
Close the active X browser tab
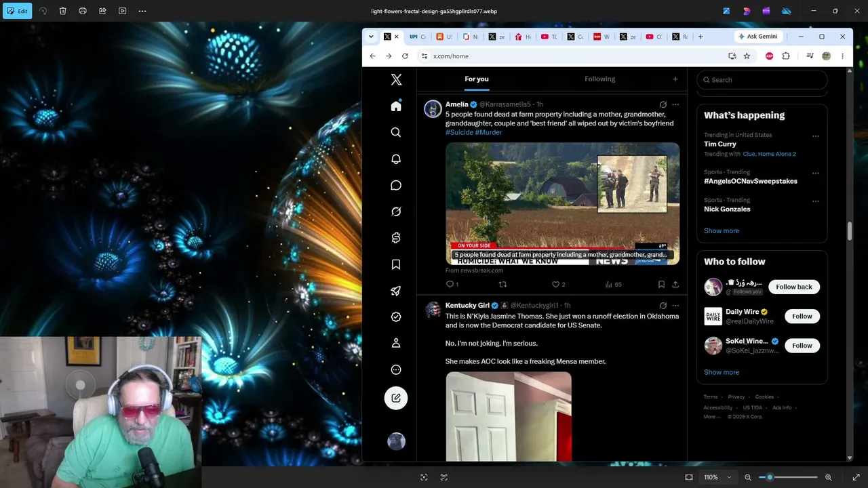coord(397,37)
